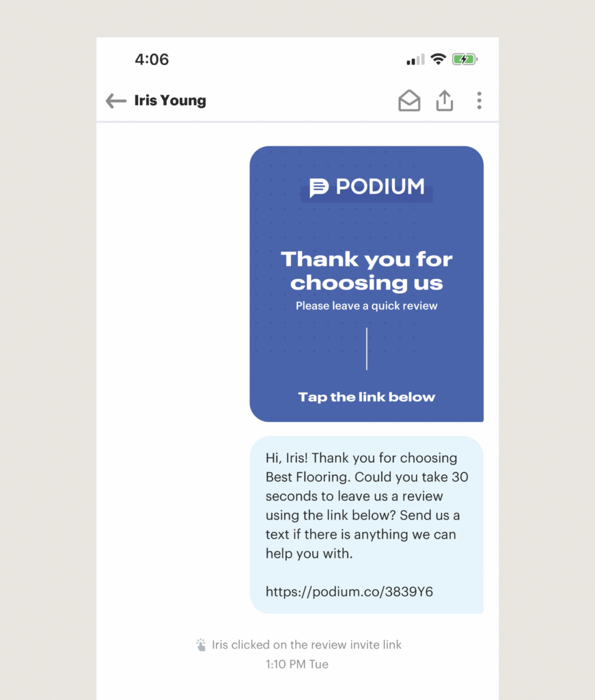595x700 pixels.
Task: Open the podium.co/3839Y6 review link
Action: click(x=349, y=591)
